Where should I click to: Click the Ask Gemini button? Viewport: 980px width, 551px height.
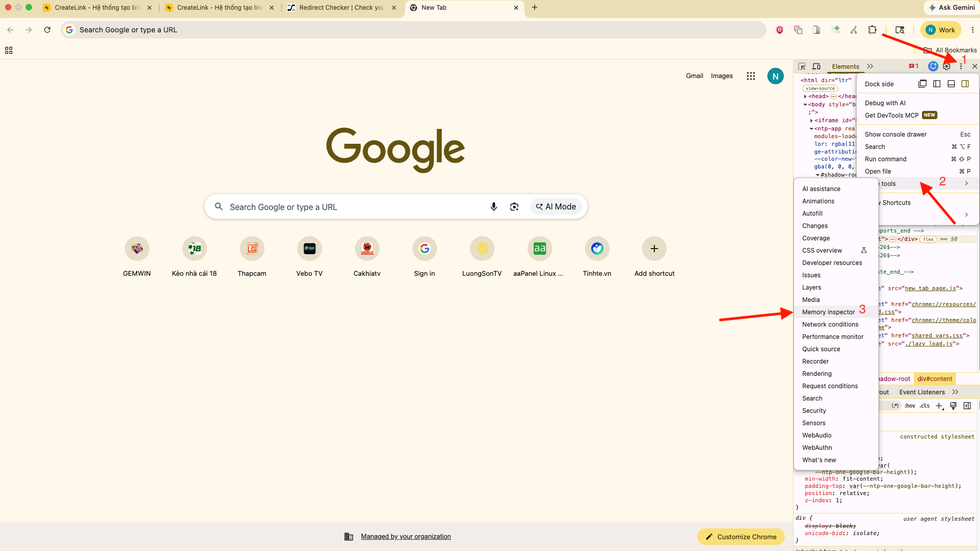pyautogui.click(x=952, y=8)
